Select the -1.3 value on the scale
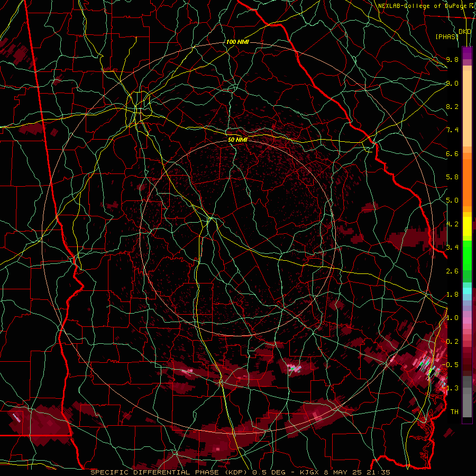Viewport: 476px width, 476px height. pyautogui.click(x=450, y=388)
